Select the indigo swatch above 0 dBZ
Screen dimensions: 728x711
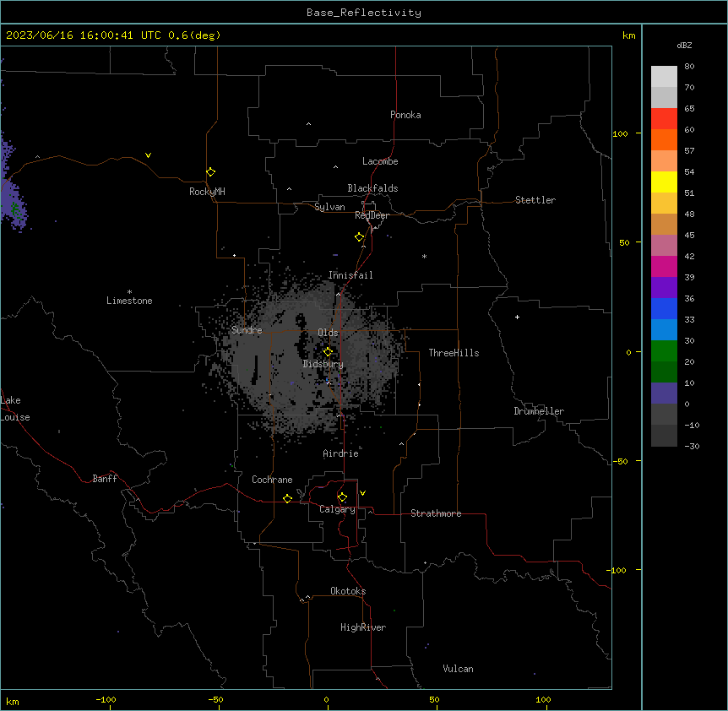[x=664, y=393]
